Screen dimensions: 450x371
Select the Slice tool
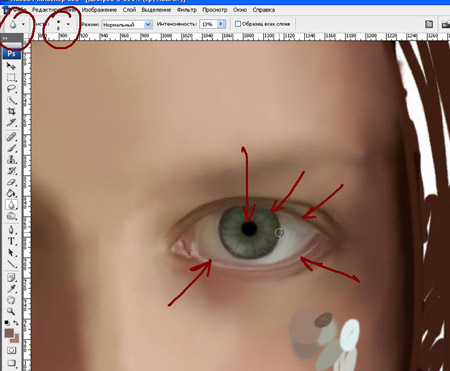[11, 123]
